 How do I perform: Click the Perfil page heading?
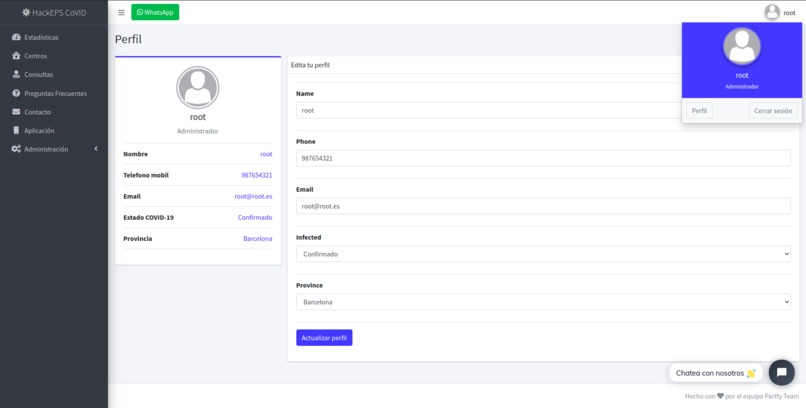pyautogui.click(x=128, y=39)
